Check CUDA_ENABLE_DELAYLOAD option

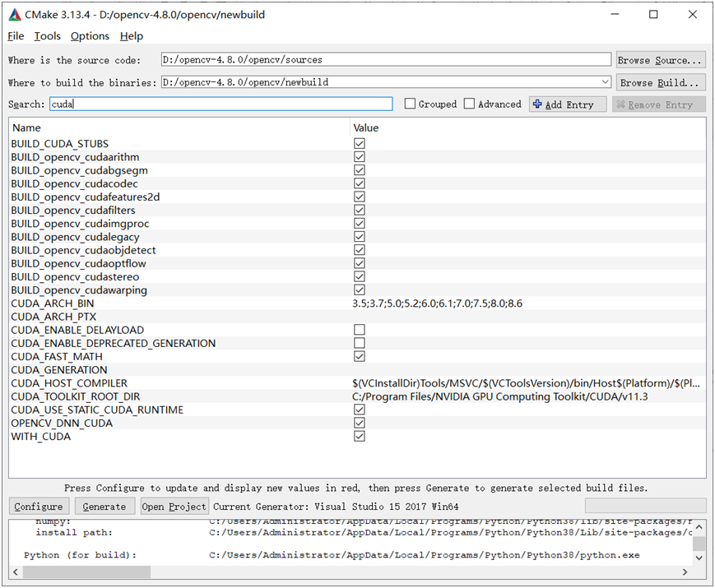[x=359, y=330]
